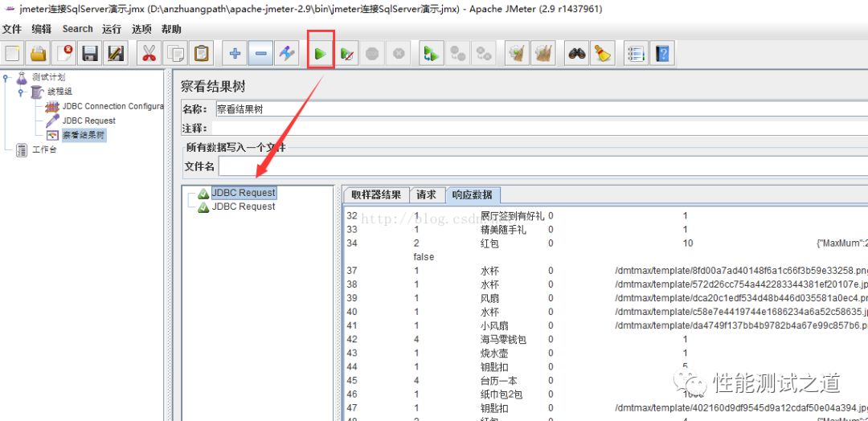Click Start no pauses icon
868x421 pixels.
[x=347, y=54]
